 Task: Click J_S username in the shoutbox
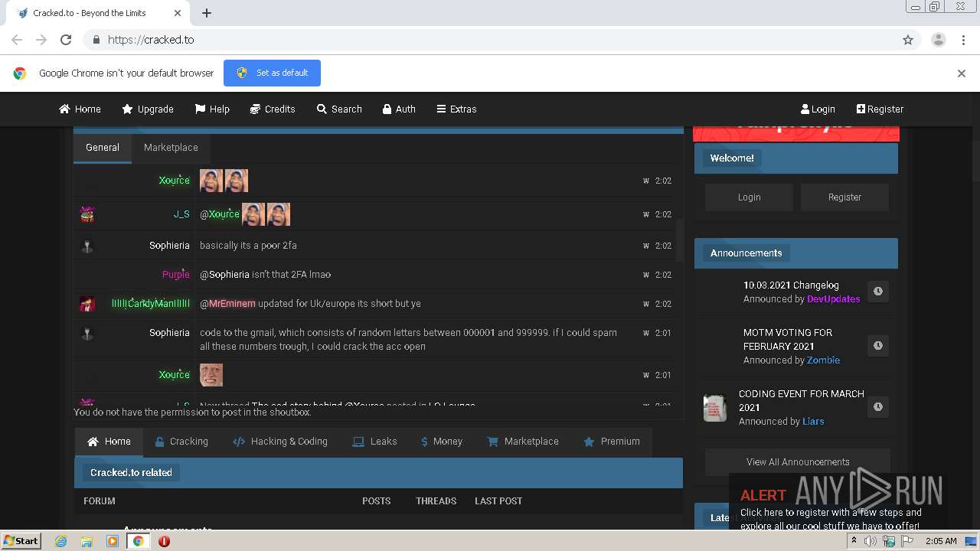pyautogui.click(x=181, y=214)
